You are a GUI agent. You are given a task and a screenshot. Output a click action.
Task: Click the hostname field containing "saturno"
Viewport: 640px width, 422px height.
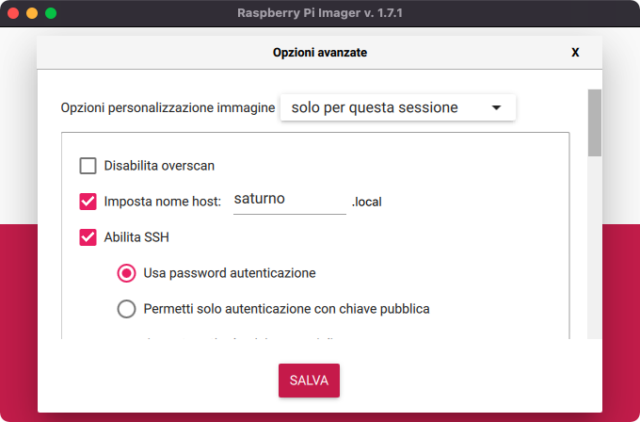click(288, 200)
